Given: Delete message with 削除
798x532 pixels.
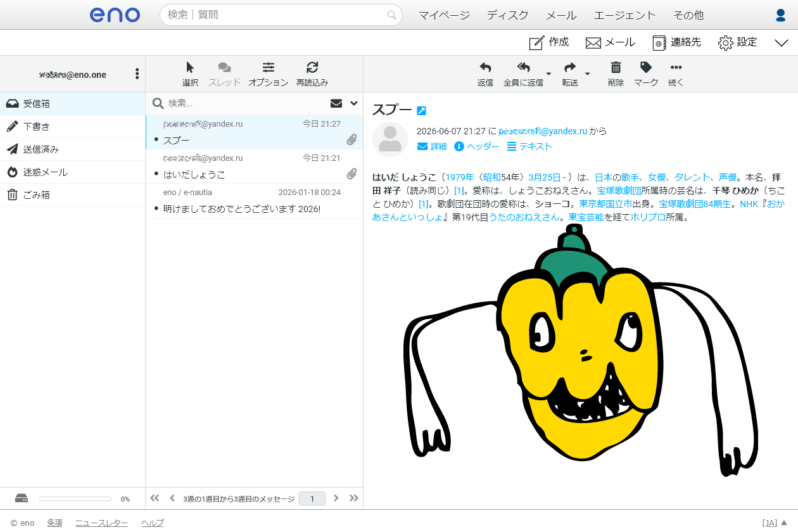Looking at the screenshot, I should click(616, 74).
